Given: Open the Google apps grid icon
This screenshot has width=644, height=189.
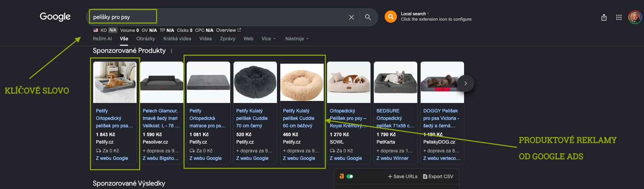Looking at the screenshot, I should (x=619, y=17).
